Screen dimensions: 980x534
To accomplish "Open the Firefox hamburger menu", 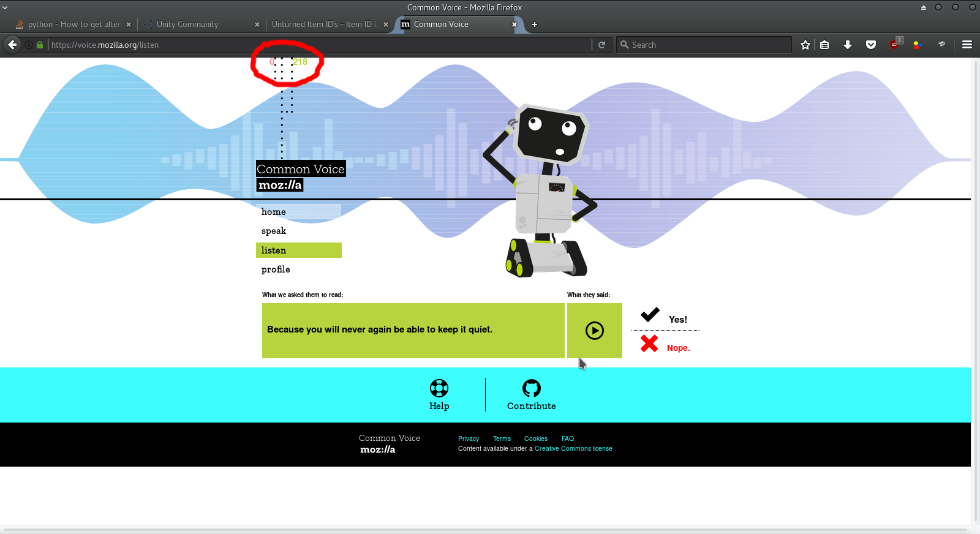I will [x=967, y=45].
